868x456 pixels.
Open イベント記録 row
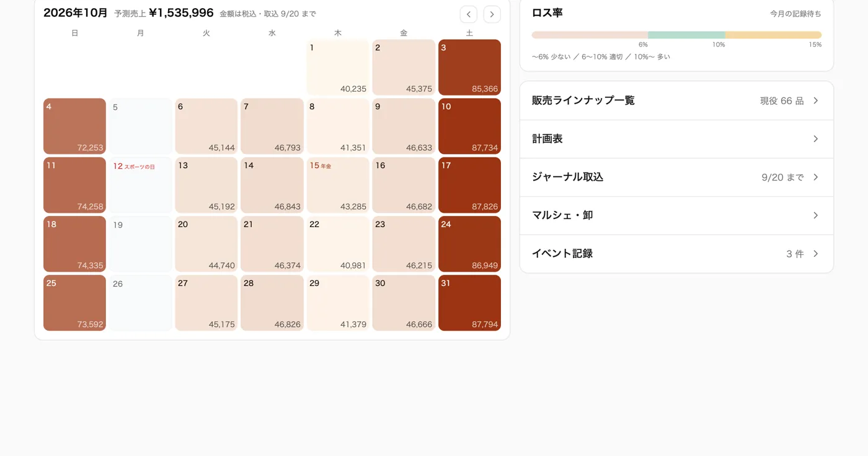[676, 254]
